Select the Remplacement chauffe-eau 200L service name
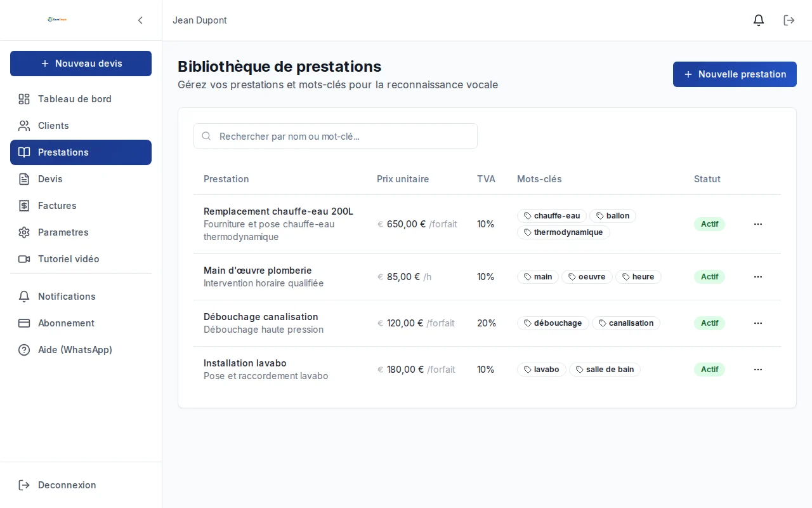The width and height of the screenshot is (812, 508). (x=278, y=211)
